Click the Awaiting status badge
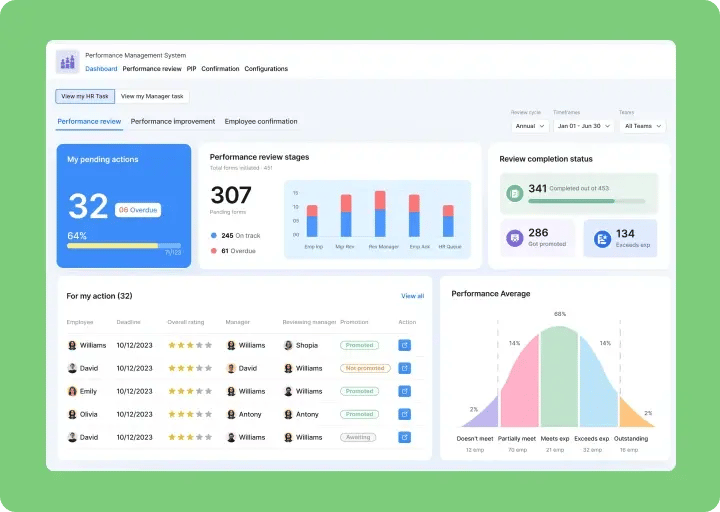Viewport: 720px width, 512px height. pos(358,437)
